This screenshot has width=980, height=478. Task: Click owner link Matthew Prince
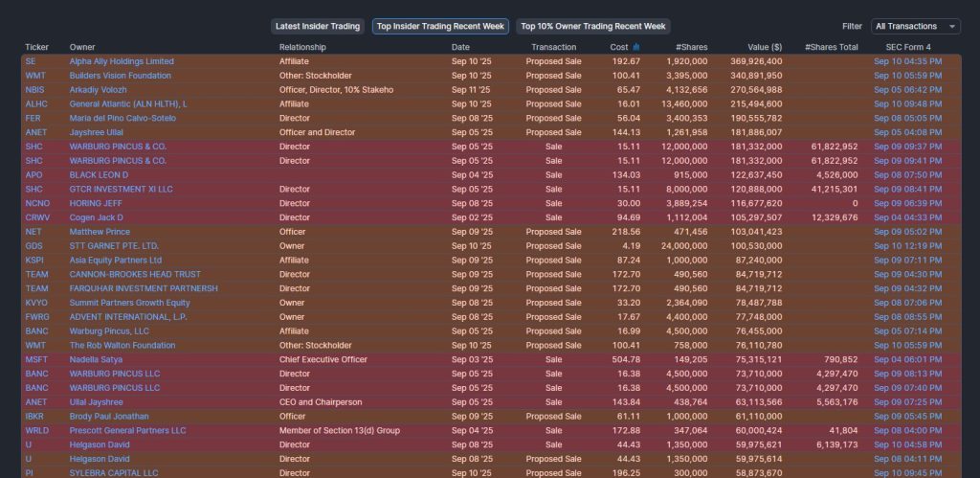(x=99, y=232)
